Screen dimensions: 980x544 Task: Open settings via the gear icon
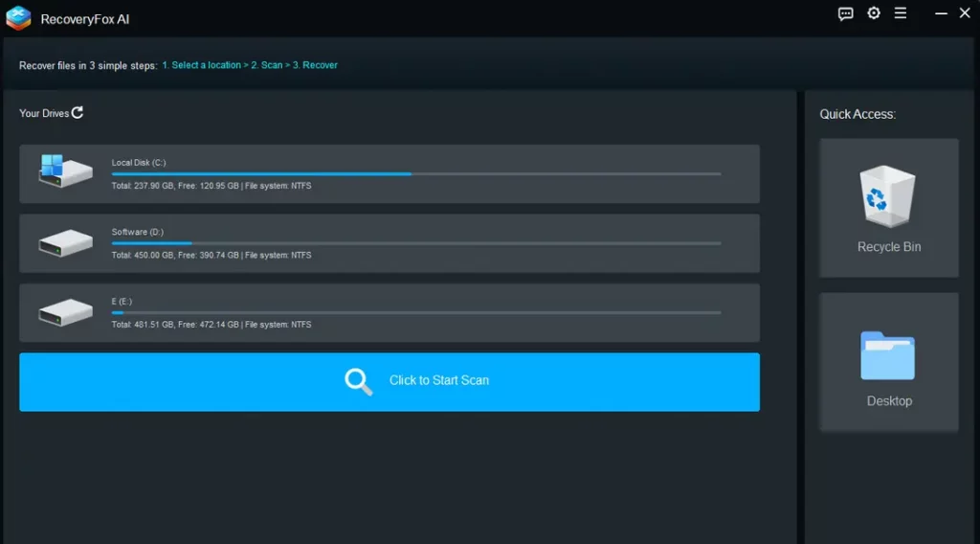873,13
